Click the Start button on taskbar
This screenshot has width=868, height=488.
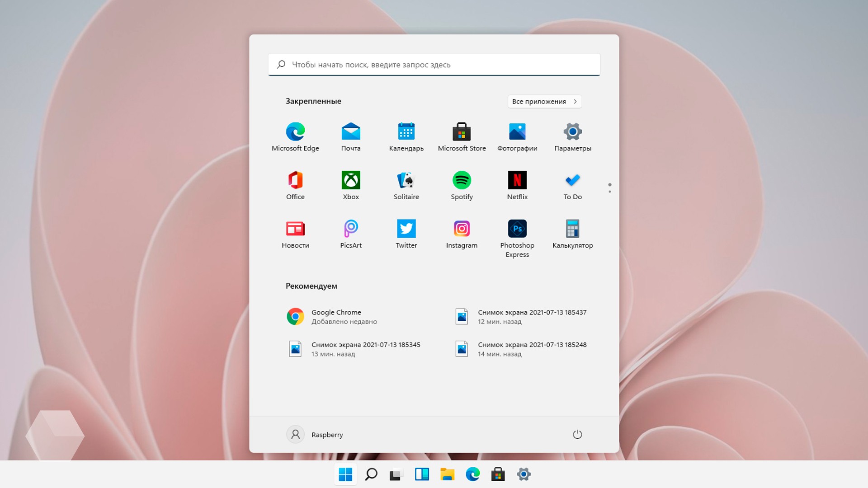click(x=345, y=474)
